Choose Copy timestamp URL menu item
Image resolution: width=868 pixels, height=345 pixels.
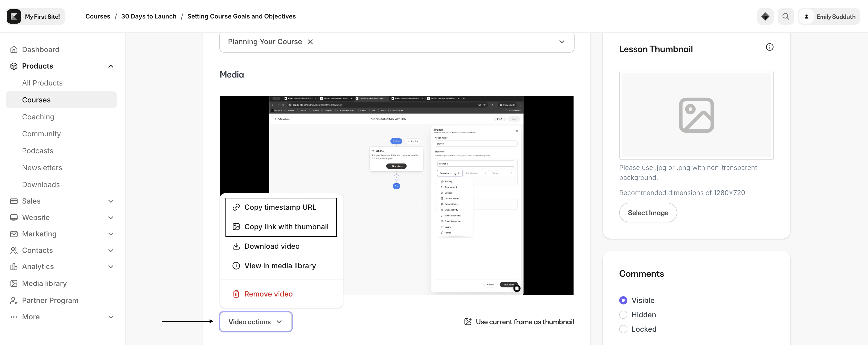pos(280,207)
